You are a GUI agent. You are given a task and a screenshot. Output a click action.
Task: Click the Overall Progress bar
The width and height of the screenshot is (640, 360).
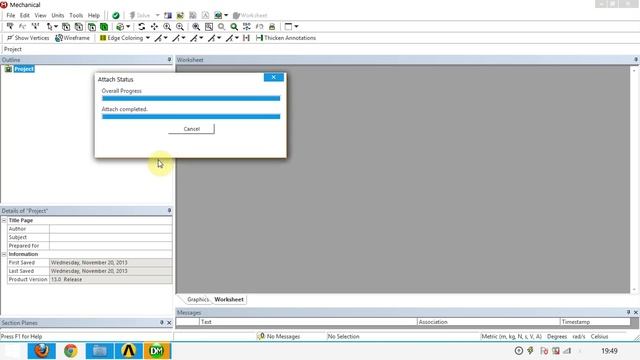(x=191, y=98)
